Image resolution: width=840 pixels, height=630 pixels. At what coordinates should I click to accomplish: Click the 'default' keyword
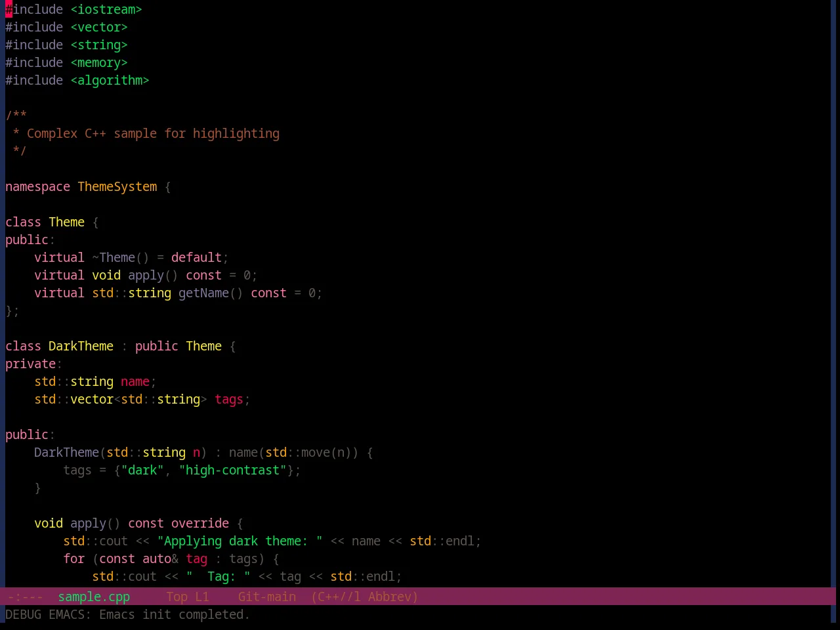point(196,257)
